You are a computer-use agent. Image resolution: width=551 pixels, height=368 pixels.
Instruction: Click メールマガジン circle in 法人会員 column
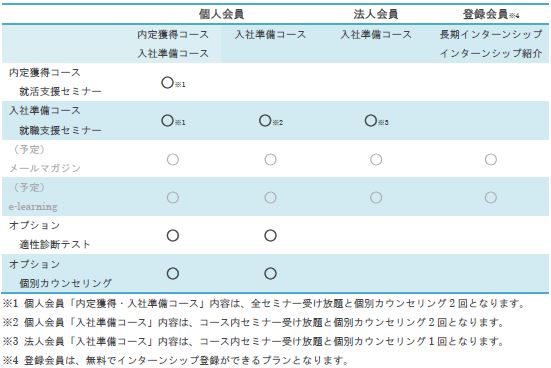[376, 159]
